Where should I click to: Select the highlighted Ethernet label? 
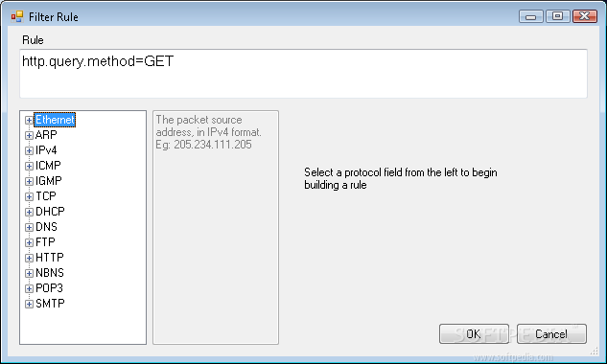(x=55, y=120)
